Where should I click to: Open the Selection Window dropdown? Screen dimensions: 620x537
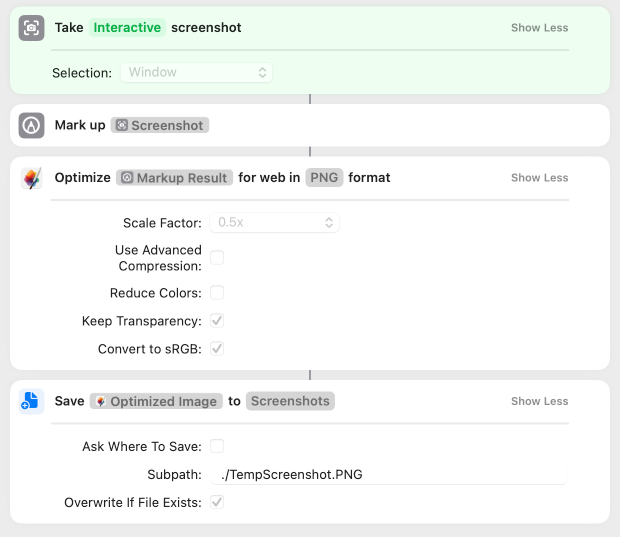197,72
